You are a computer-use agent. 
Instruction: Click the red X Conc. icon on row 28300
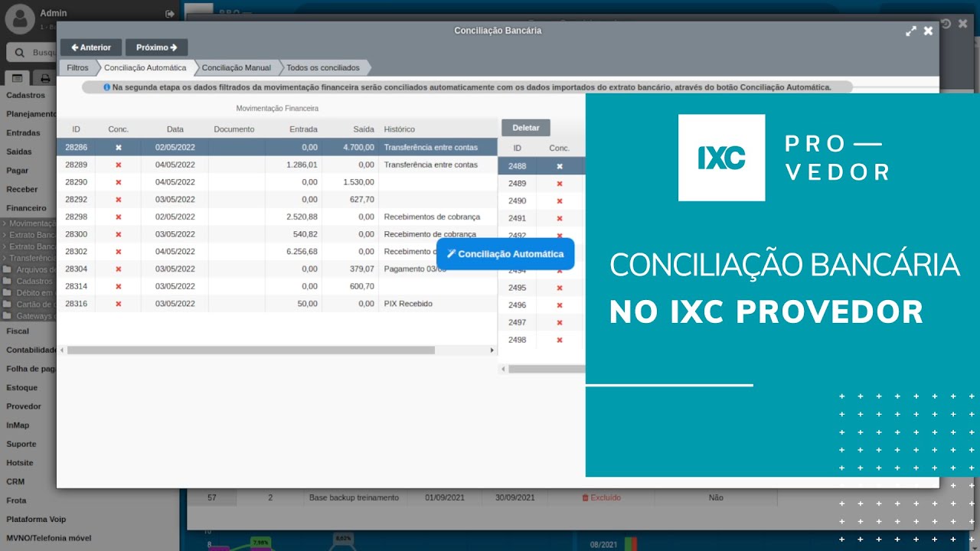118,234
